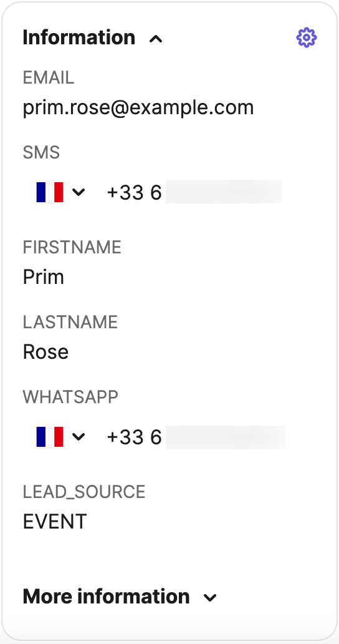Select the LEAD_SOURCE field label
This screenshot has height=644, width=339.
[x=84, y=492]
